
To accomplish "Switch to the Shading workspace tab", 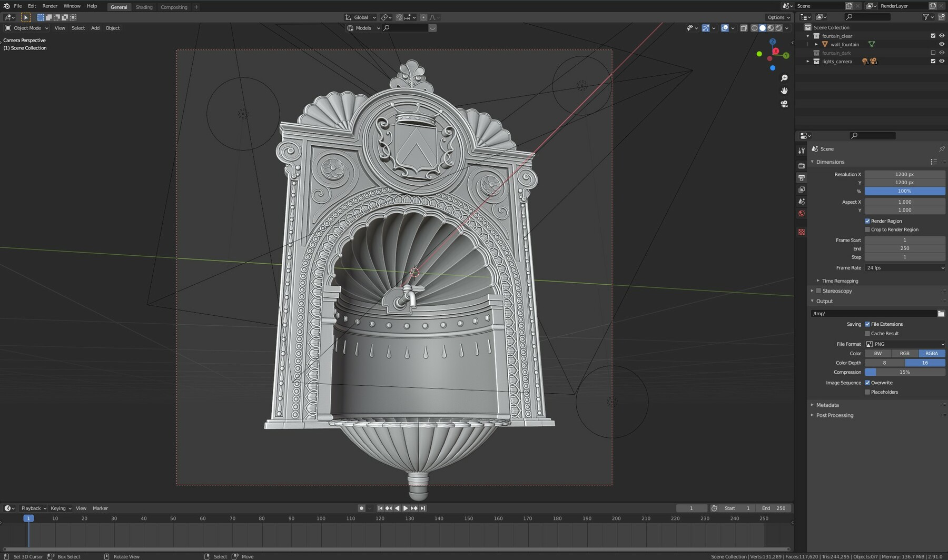I will click(144, 7).
